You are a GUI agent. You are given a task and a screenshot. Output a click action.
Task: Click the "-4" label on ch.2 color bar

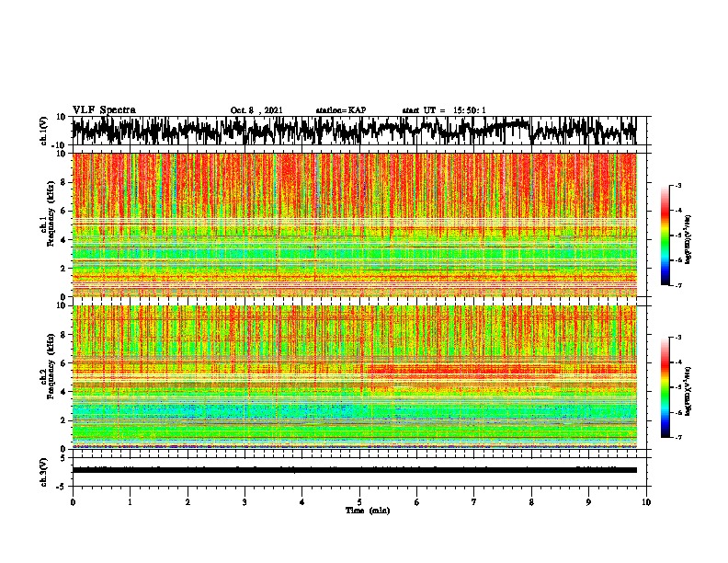(x=678, y=362)
